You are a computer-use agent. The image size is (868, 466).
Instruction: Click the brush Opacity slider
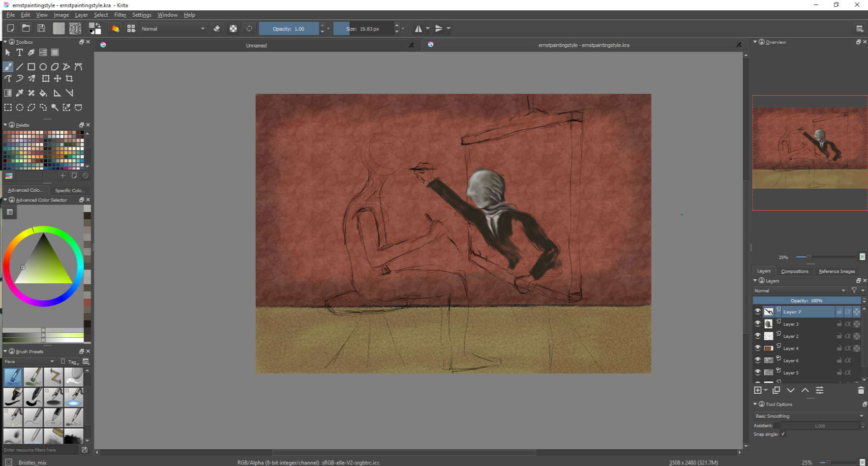pyautogui.click(x=289, y=29)
